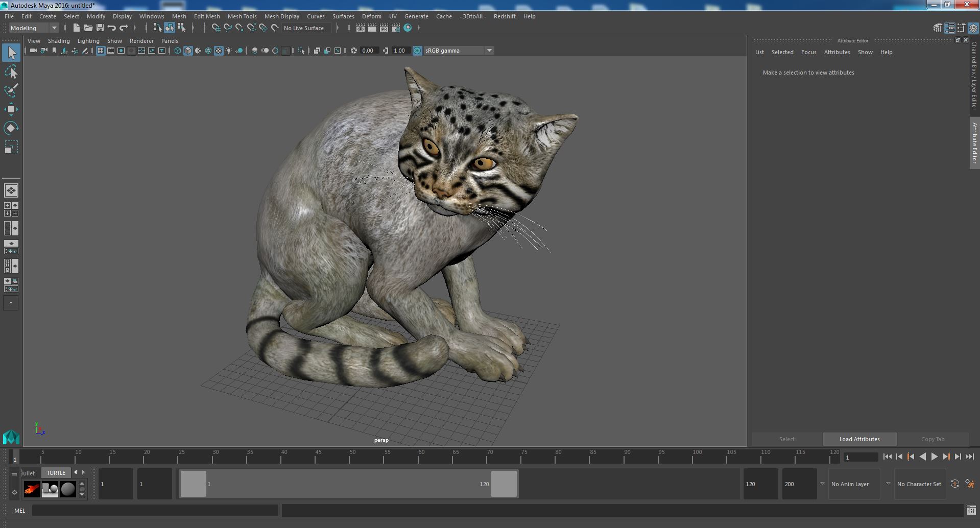Toggle auto keyframe button

(954, 484)
